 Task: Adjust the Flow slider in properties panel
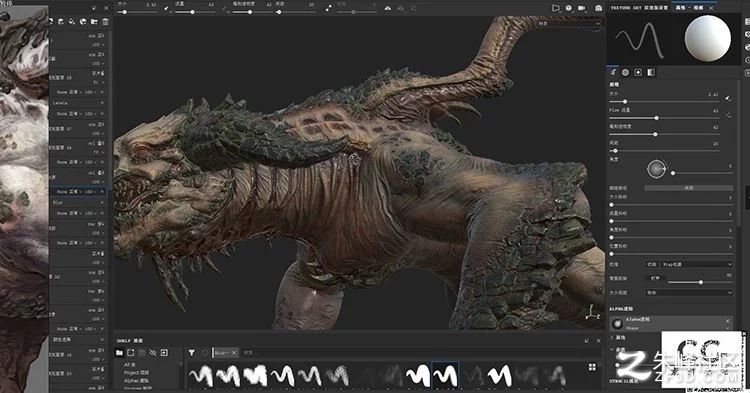tap(664, 118)
